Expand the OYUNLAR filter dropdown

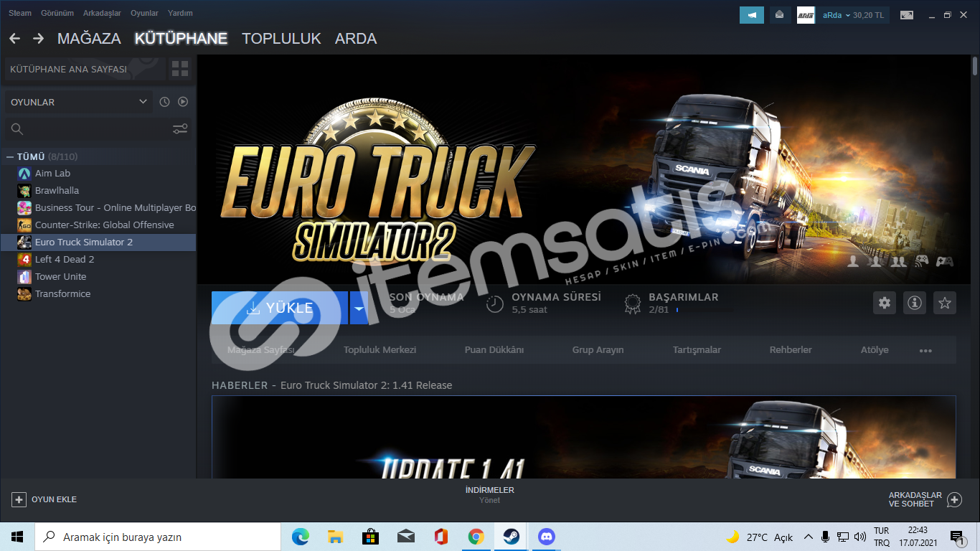[78, 102]
